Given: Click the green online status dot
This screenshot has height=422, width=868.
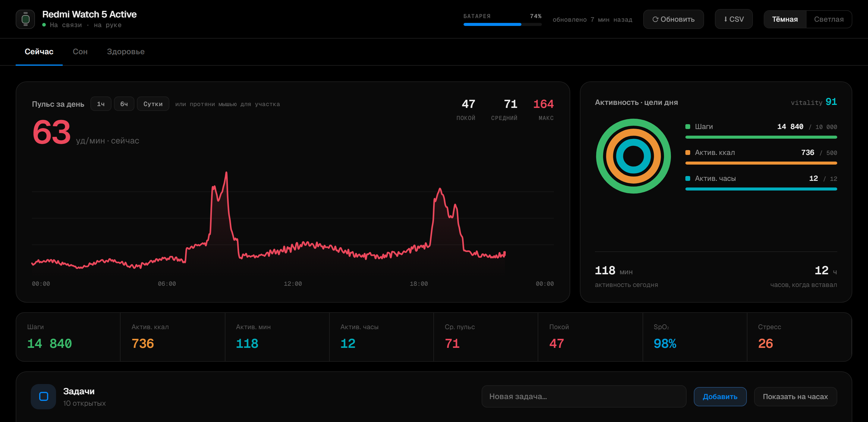Looking at the screenshot, I should pyautogui.click(x=44, y=25).
